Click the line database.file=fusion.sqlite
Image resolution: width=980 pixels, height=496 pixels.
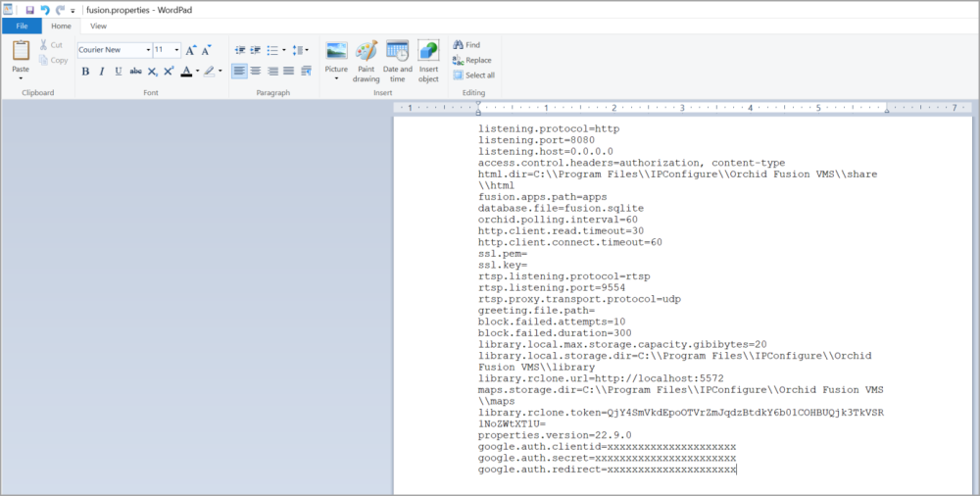561,208
